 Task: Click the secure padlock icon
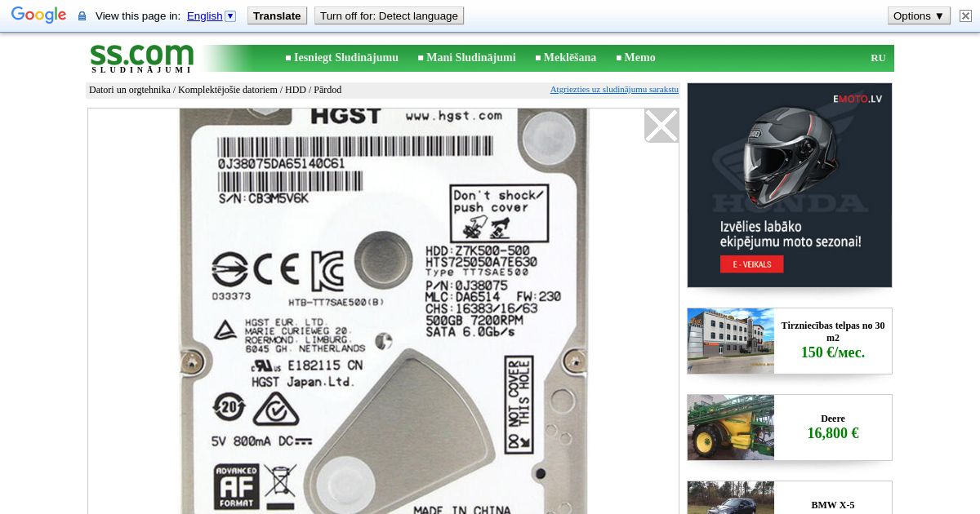pyautogui.click(x=82, y=16)
